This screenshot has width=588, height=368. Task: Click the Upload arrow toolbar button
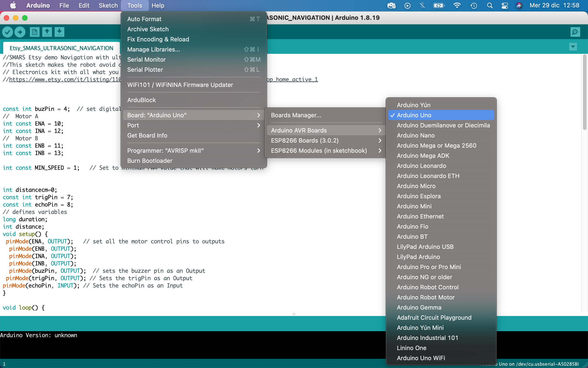pos(20,32)
